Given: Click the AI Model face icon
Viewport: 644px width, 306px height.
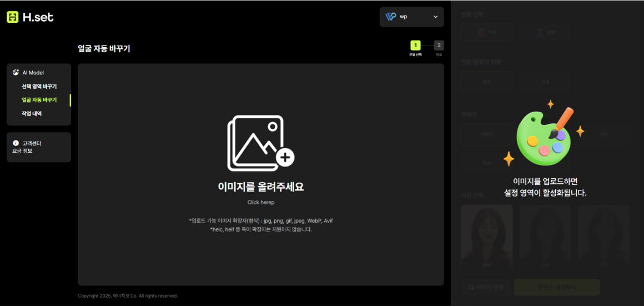Looking at the screenshot, I should coord(16,72).
